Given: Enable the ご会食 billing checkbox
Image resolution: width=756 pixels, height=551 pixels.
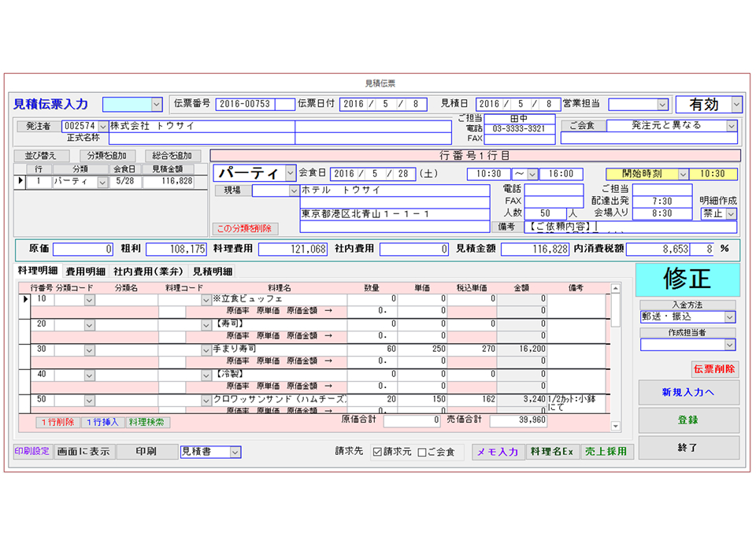Looking at the screenshot, I should [421, 453].
